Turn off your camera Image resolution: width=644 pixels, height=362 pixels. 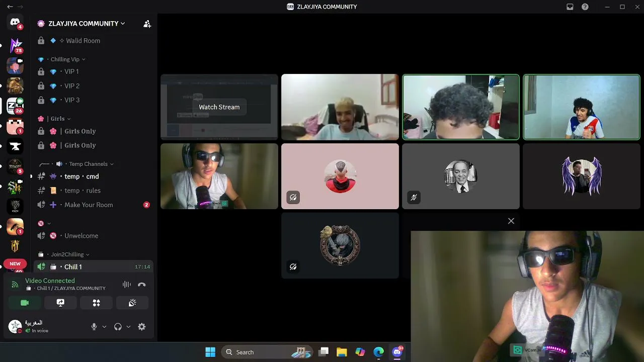coord(25,303)
